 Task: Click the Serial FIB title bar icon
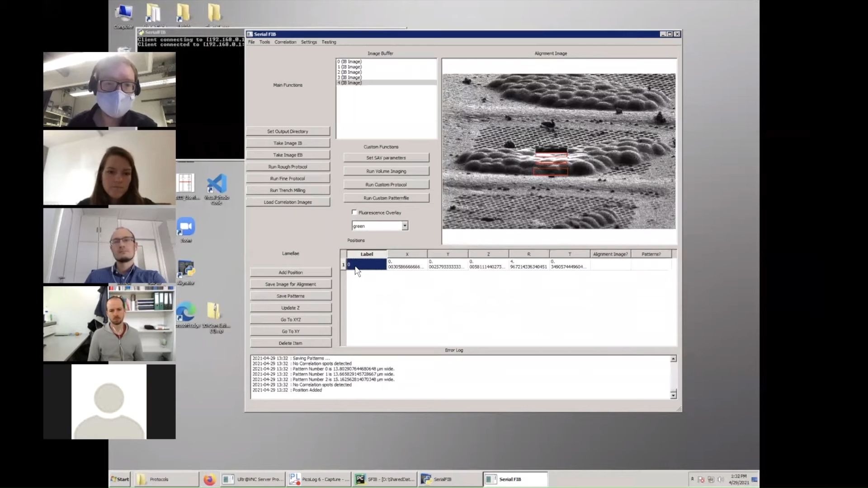coord(250,34)
